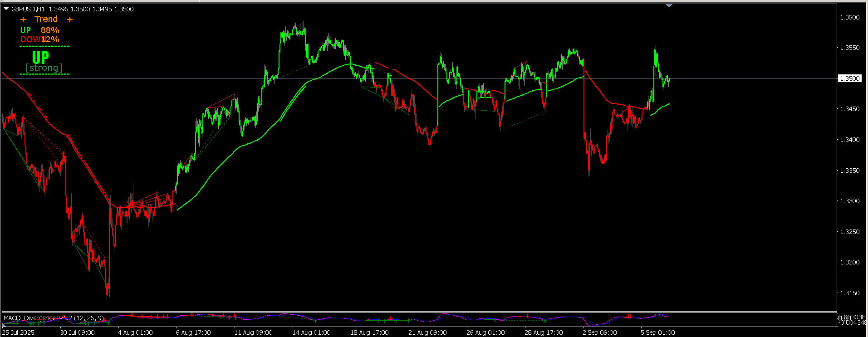Click the 12% down trend reading
This screenshot has height=337, width=868.
[50, 39]
